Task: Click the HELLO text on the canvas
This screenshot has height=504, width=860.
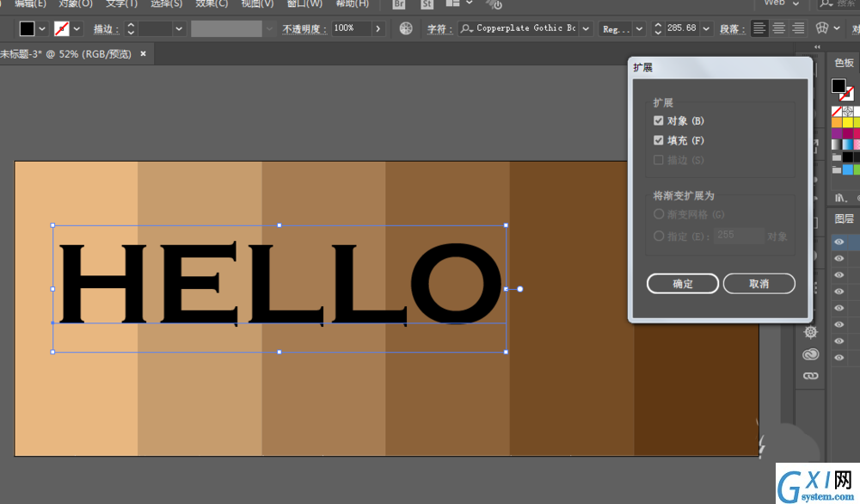Action: 279,284
